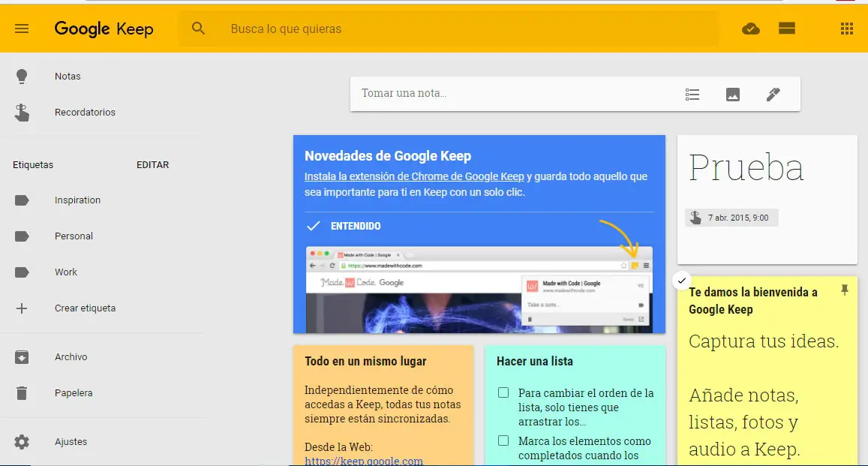Screen dimensions: 868x466
Task: Open the 'Hacer una lista' note title
Action: [x=535, y=362]
